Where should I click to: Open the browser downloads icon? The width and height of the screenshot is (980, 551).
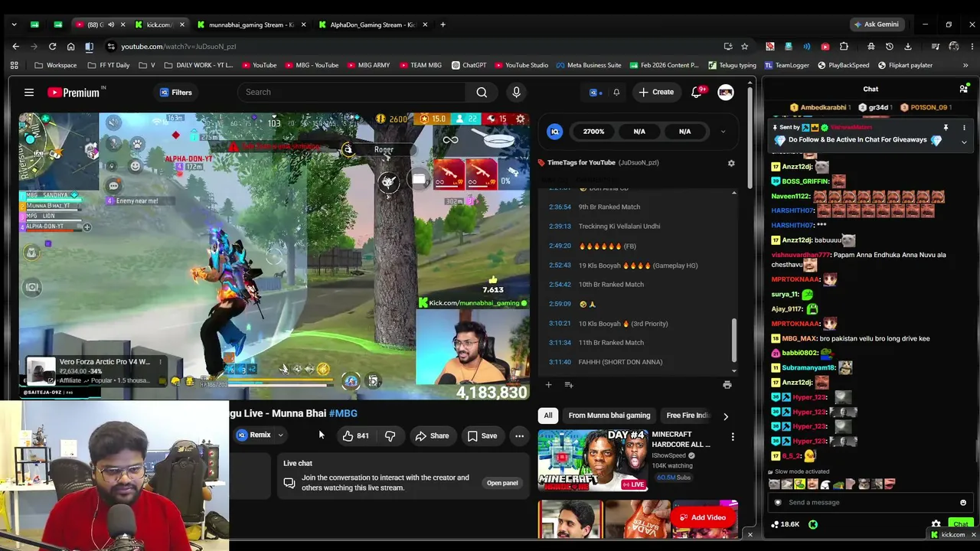(x=908, y=47)
